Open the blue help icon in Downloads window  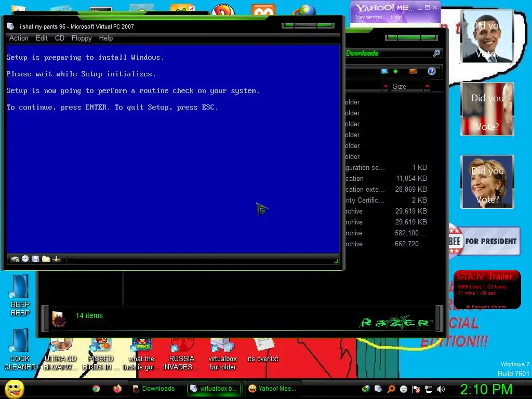tap(432, 71)
